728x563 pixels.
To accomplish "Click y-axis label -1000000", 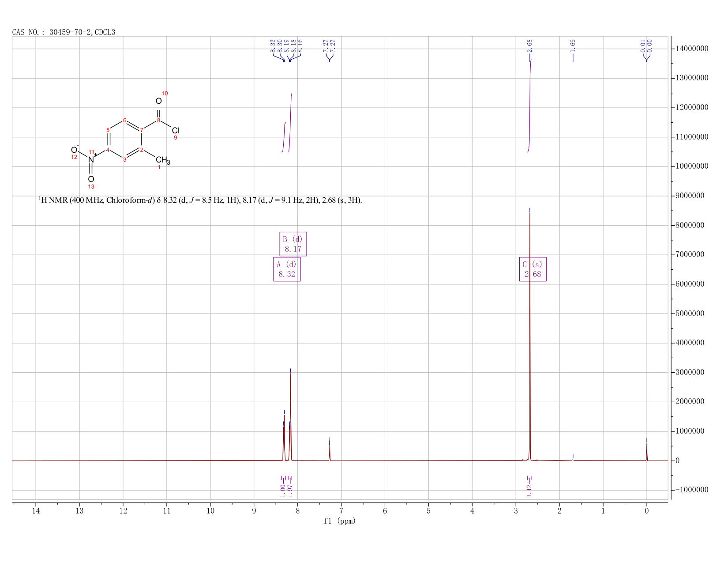I will 692,490.
